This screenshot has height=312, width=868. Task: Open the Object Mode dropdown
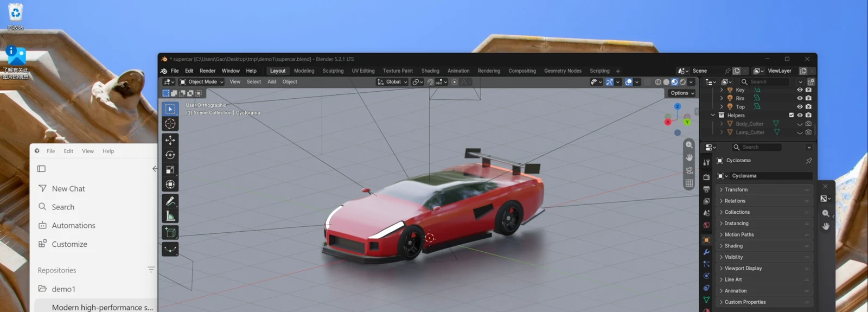tap(201, 82)
